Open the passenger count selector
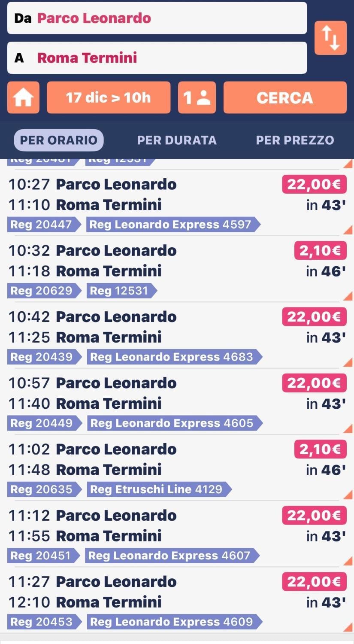 coord(197,97)
